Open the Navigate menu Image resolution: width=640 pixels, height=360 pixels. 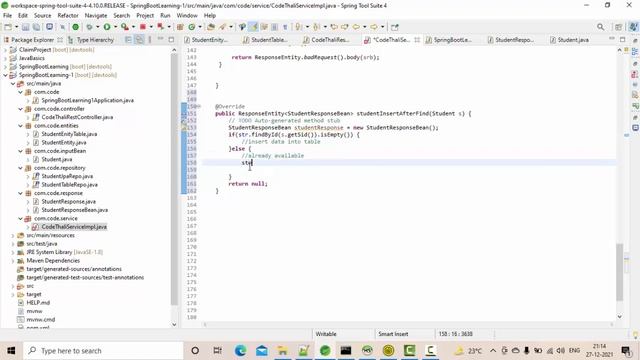[x=96, y=16]
